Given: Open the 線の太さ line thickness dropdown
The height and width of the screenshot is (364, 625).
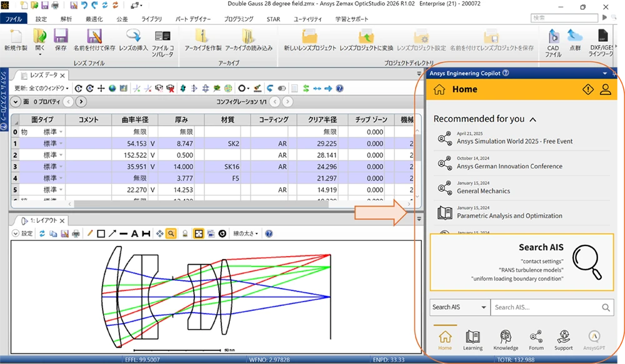Looking at the screenshot, I should [246, 234].
